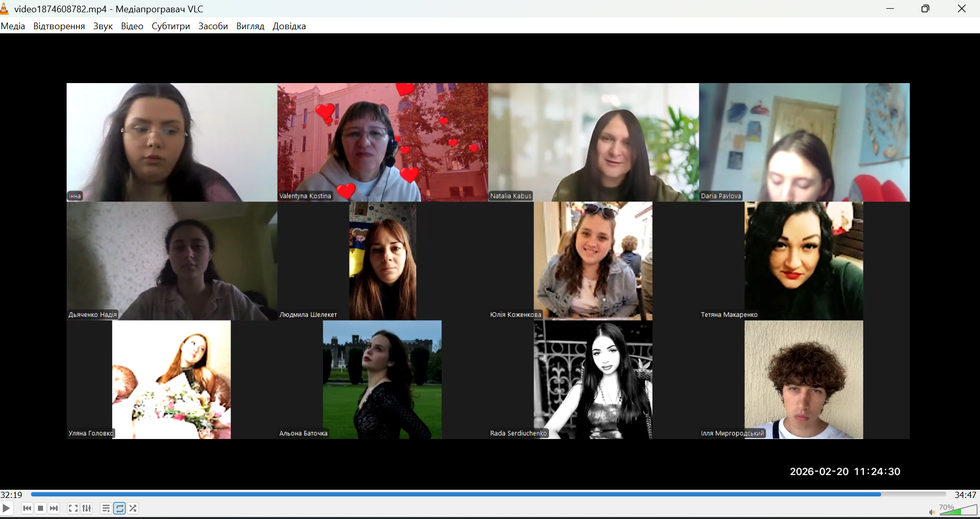Open the Медіа menu
The height and width of the screenshot is (519, 980).
point(13,26)
